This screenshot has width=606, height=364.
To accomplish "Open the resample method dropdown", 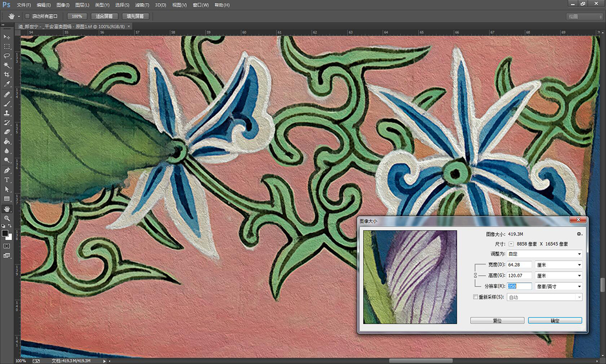I will tap(544, 297).
